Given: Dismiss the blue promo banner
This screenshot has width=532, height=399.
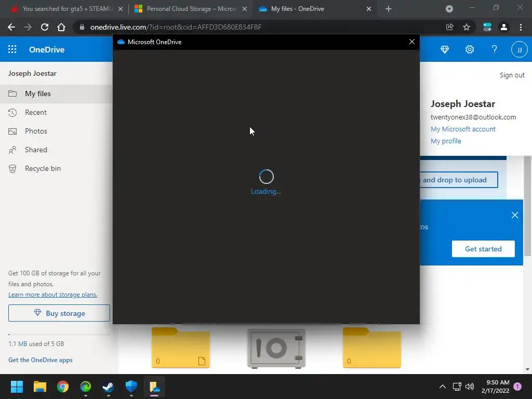Looking at the screenshot, I should 515,215.
